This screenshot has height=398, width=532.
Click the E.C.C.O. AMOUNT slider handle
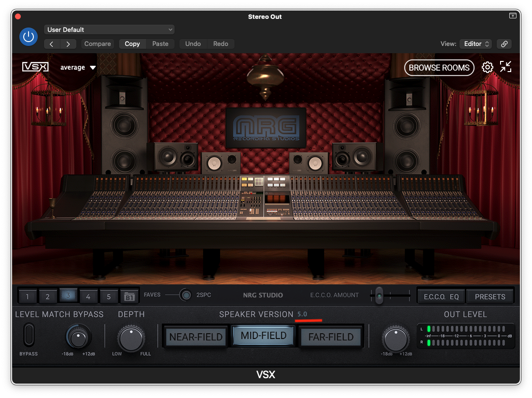pos(379,295)
